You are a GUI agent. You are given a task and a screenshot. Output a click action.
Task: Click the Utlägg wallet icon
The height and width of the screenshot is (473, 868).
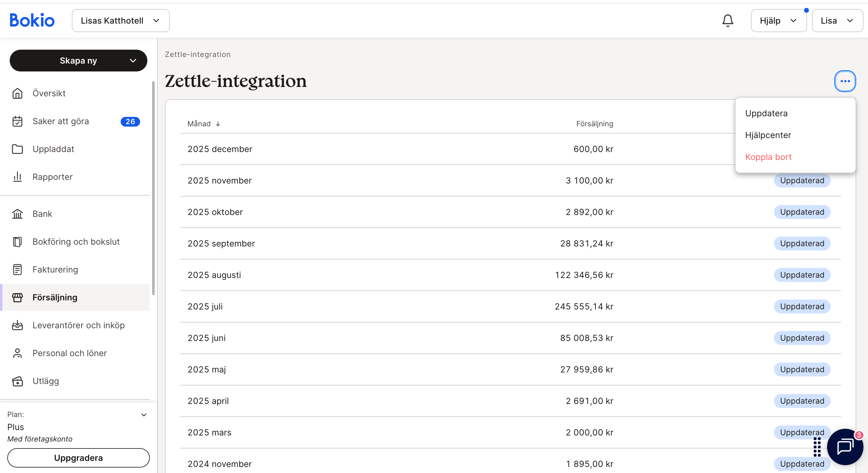[x=17, y=381]
